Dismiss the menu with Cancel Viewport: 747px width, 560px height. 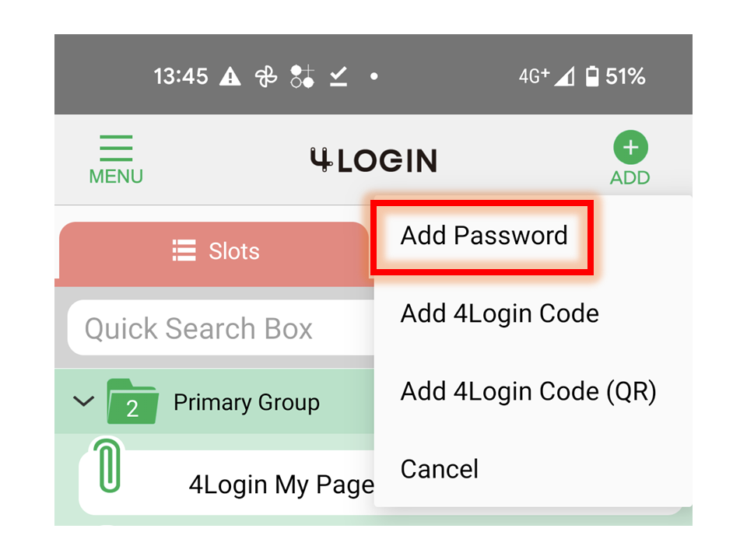439,469
